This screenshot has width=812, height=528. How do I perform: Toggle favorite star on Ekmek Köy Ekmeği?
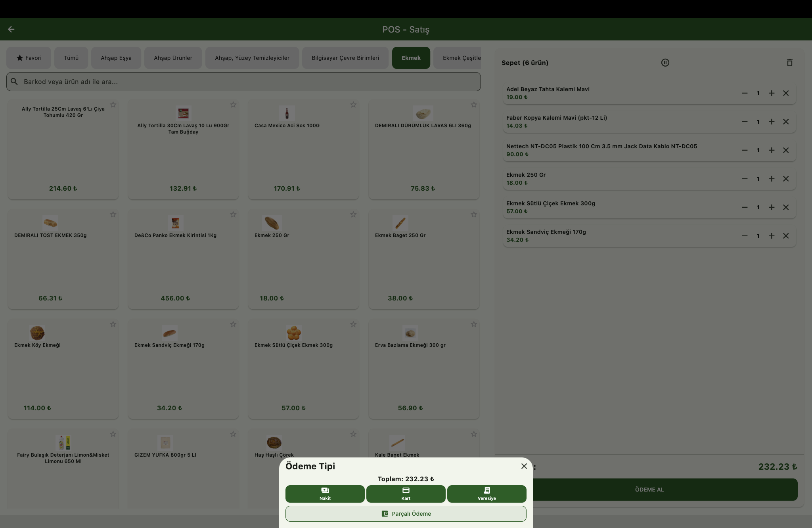tap(113, 324)
